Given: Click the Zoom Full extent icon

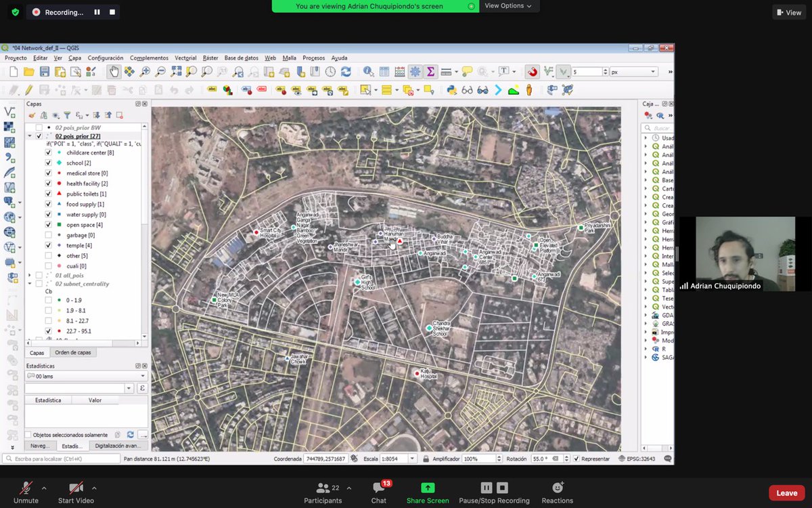Looking at the screenshot, I should [x=176, y=72].
